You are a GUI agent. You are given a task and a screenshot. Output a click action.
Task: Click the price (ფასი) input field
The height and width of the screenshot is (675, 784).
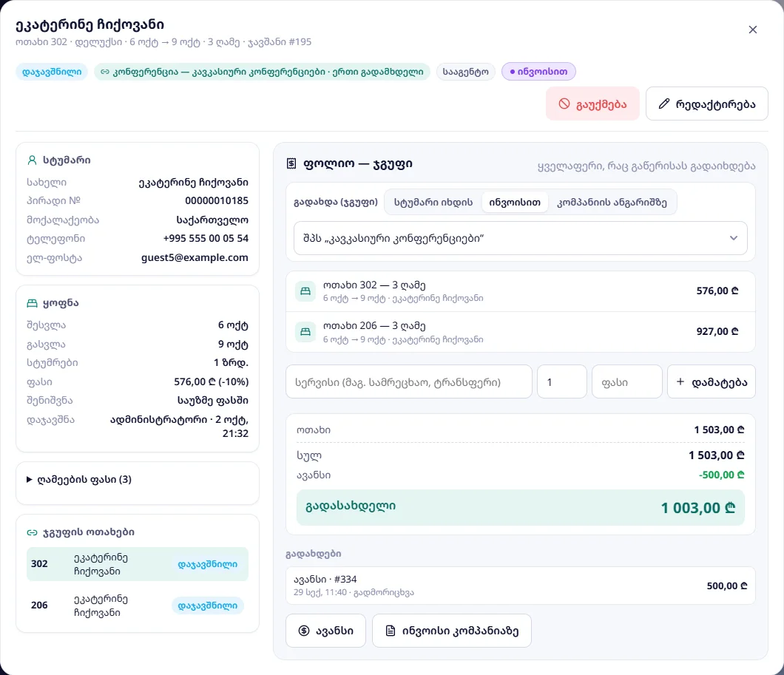point(627,382)
